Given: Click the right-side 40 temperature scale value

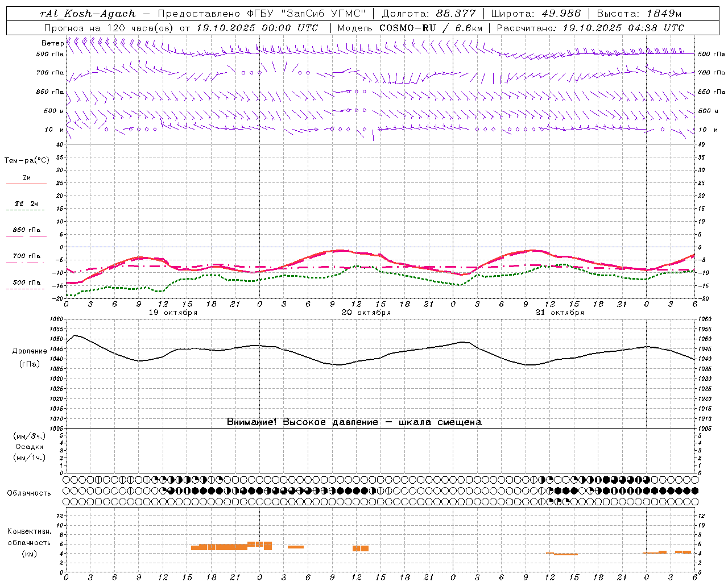Looking at the screenshot, I should click(702, 144).
